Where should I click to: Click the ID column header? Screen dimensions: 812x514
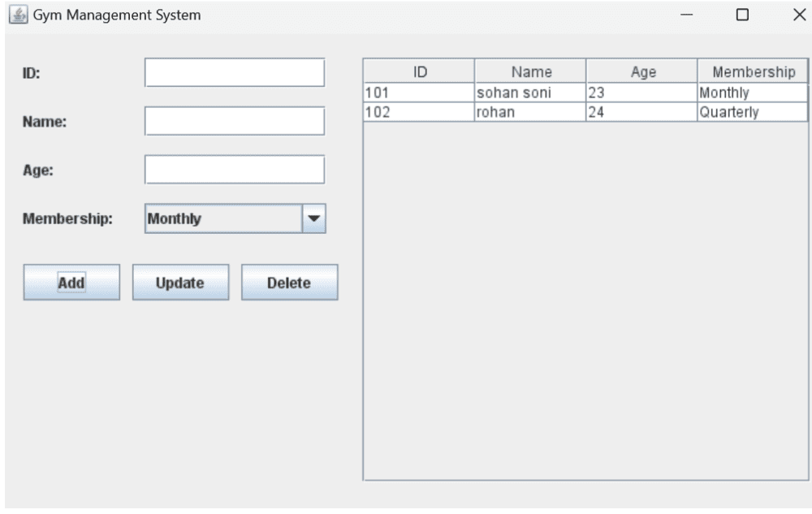(x=420, y=71)
